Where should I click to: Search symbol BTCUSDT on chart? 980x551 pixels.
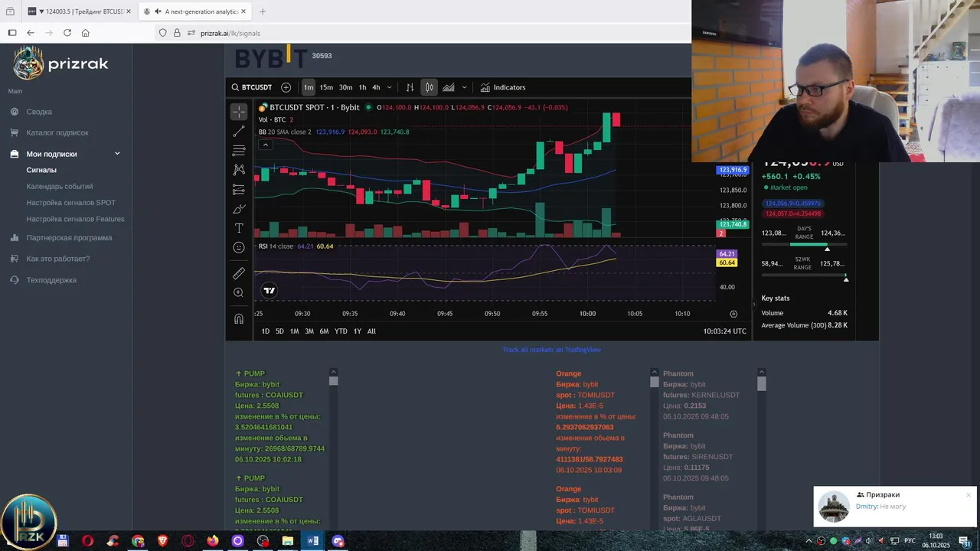(252, 87)
